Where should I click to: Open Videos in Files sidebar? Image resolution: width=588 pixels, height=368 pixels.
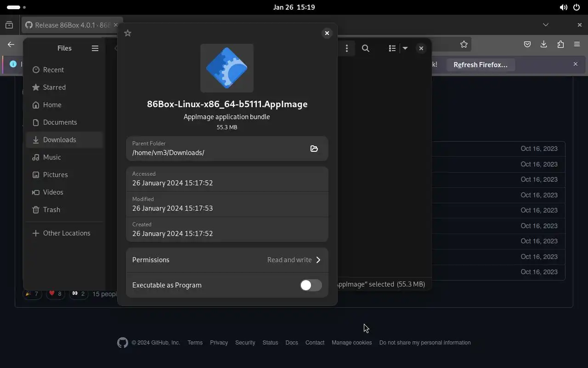(64, 192)
